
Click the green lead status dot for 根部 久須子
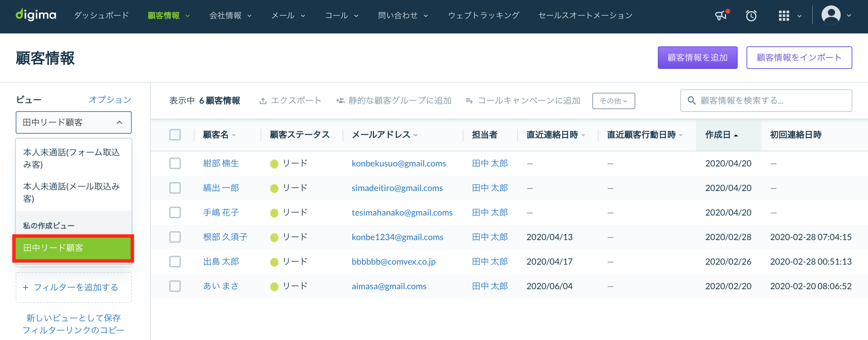[274, 237]
